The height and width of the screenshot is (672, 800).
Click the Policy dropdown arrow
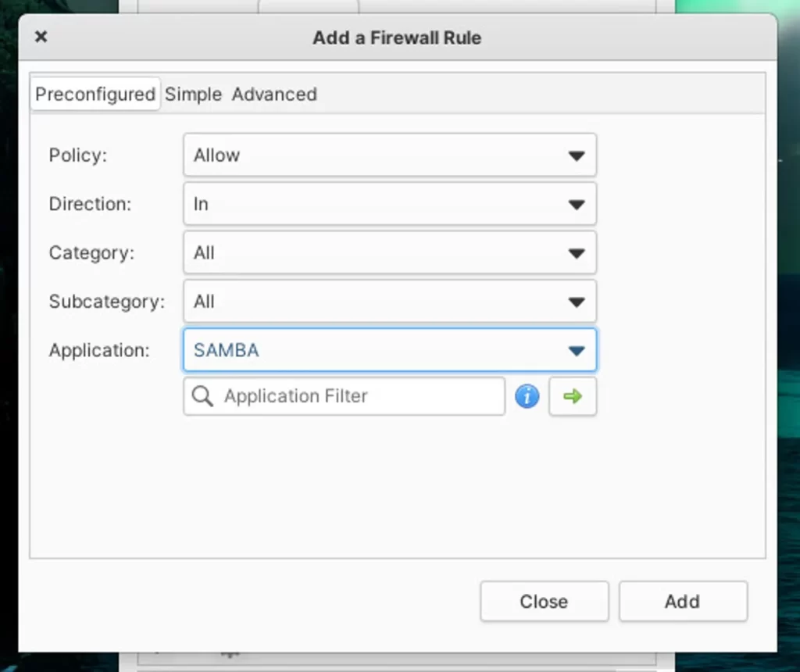click(577, 155)
